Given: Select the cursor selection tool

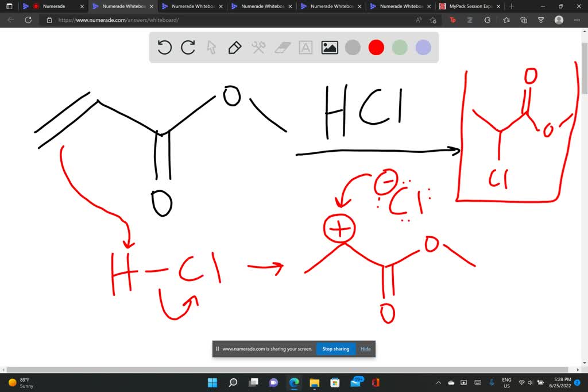Looking at the screenshot, I should (x=211, y=48).
